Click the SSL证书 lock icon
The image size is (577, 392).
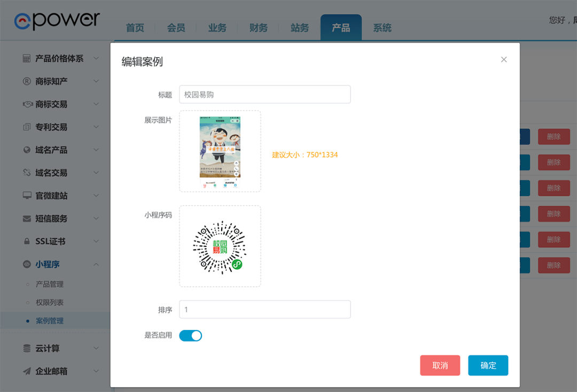click(27, 241)
